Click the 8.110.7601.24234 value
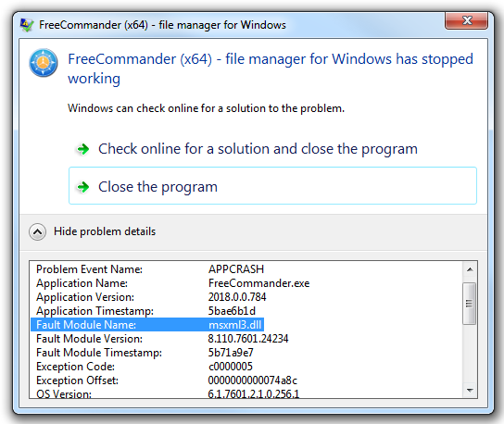 coord(248,339)
